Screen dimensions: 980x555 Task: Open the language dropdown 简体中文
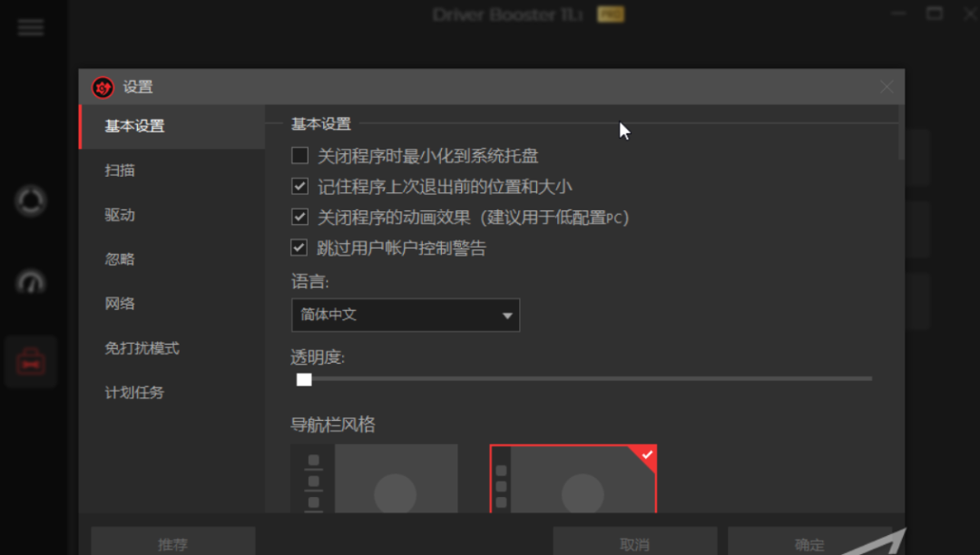(406, 315)
